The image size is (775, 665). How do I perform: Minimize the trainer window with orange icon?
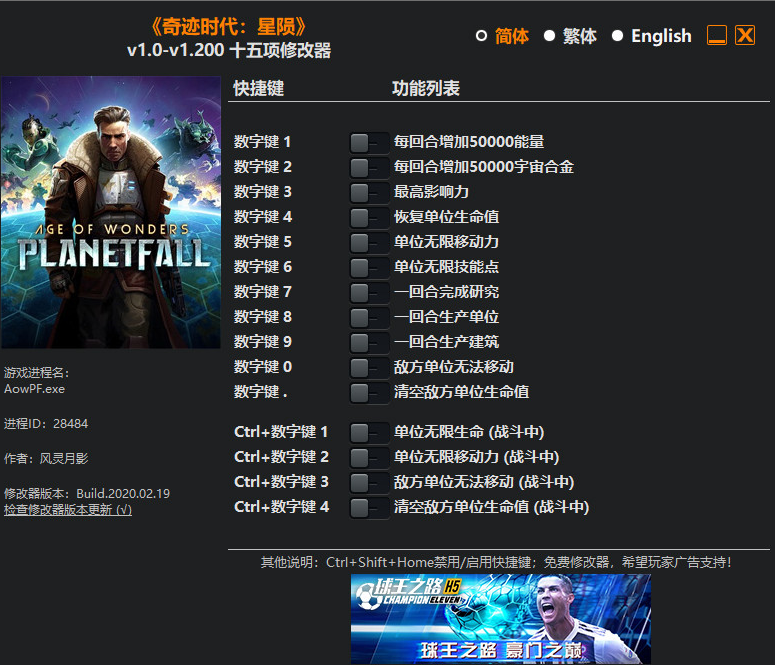tap(716, 36)
